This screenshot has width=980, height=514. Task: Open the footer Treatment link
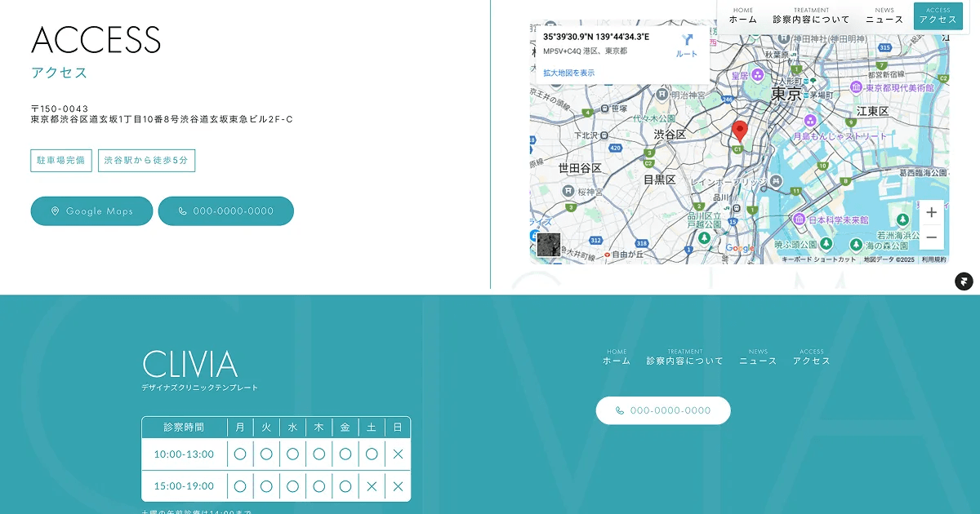point(684,357)
